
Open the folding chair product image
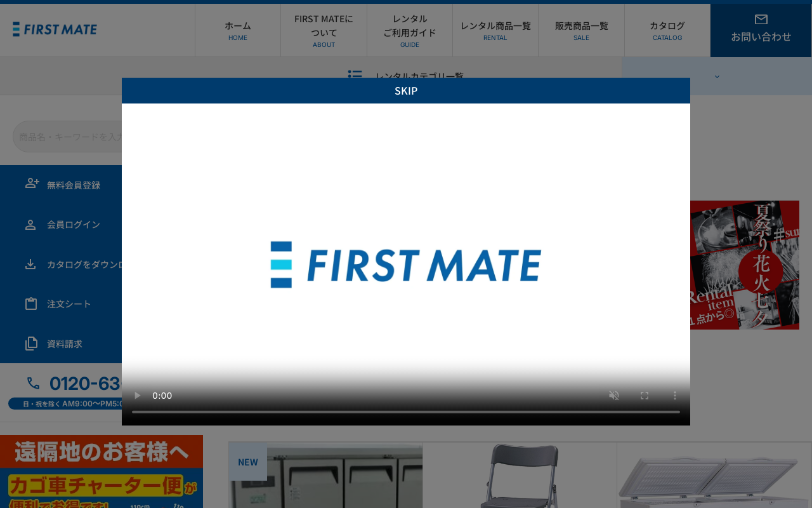point(520,476)
